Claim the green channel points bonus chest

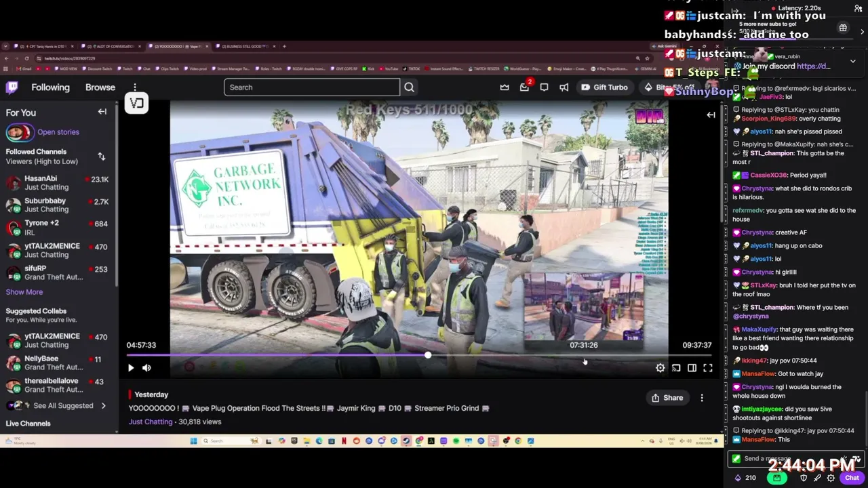click(777, 478)
